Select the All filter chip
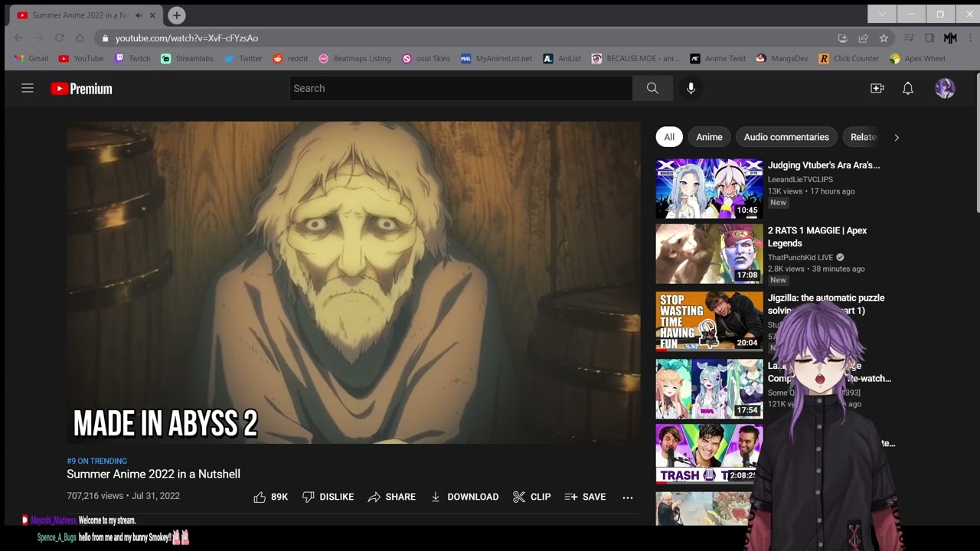 (x=669, y=137)
